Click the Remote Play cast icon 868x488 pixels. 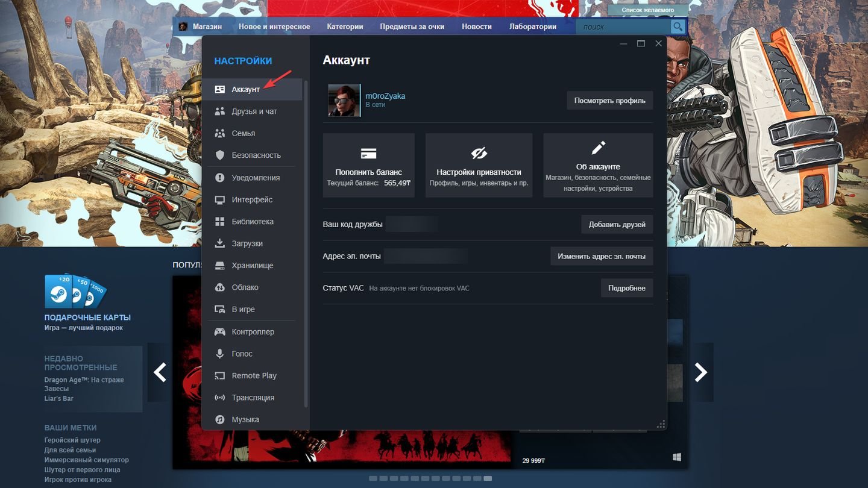(x=220, y=375)
